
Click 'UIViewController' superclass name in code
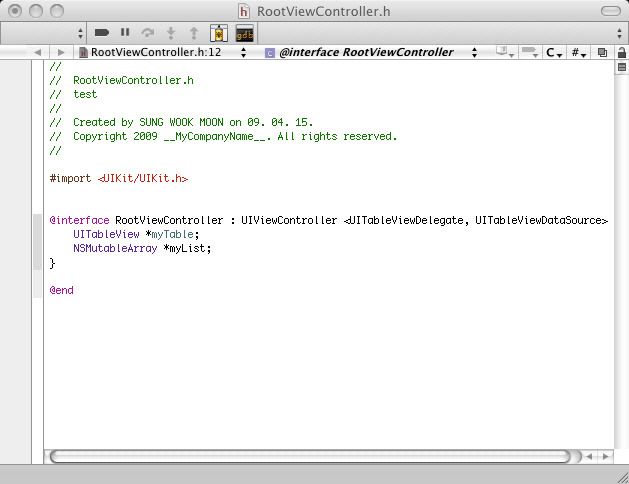tap(289, 220)
